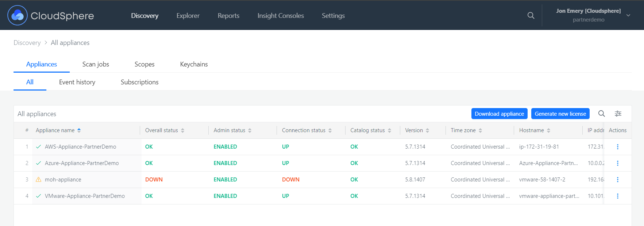Open actions menu for AWS-Appliance-PartnerDemo row
644x226 pixels.
click(x=618, y=147)
